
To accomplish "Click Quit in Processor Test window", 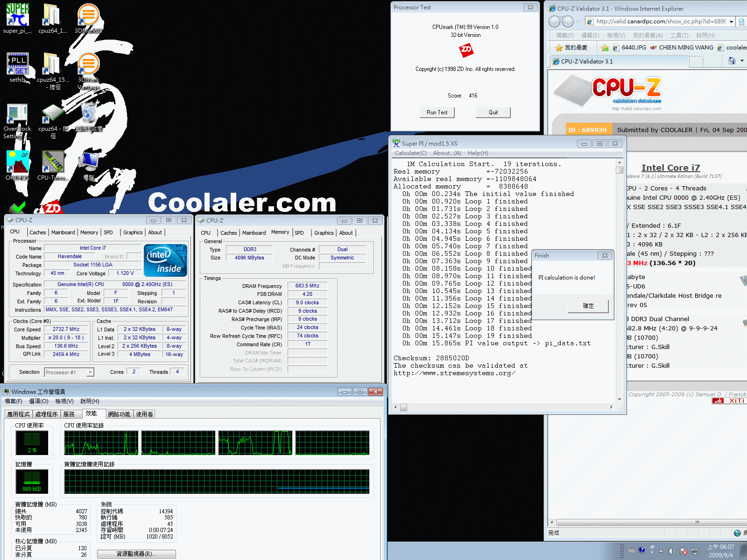I will coord(493,112).
